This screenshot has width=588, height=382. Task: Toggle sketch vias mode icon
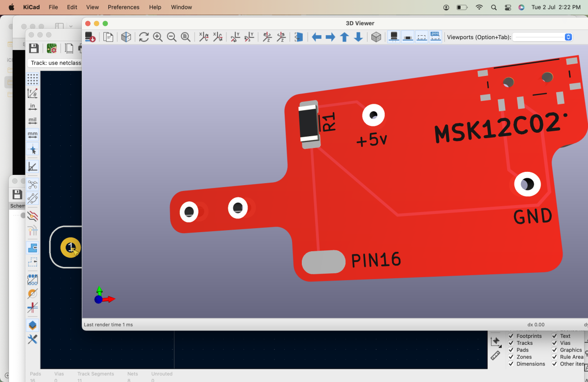(32, 293)
